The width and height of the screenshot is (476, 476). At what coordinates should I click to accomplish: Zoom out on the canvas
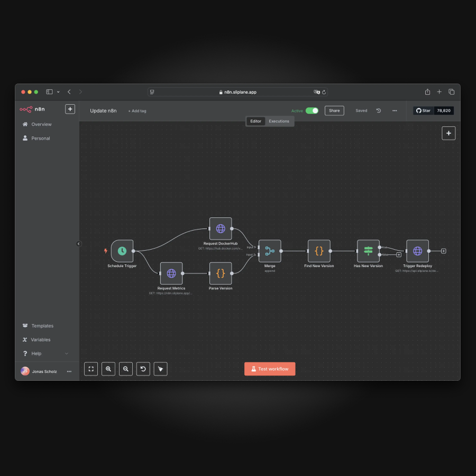[x=126, y=369]
